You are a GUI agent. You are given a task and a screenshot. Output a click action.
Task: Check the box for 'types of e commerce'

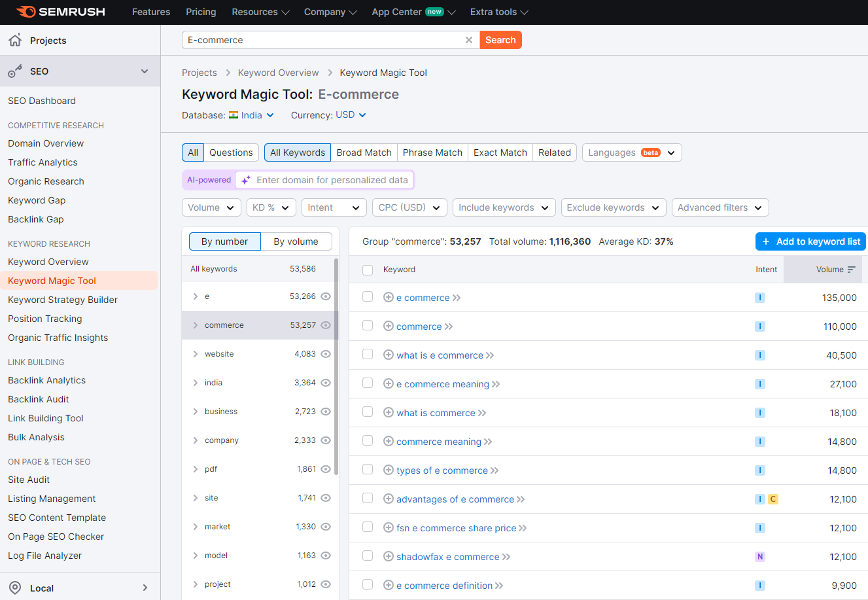(x=368, y=470)
